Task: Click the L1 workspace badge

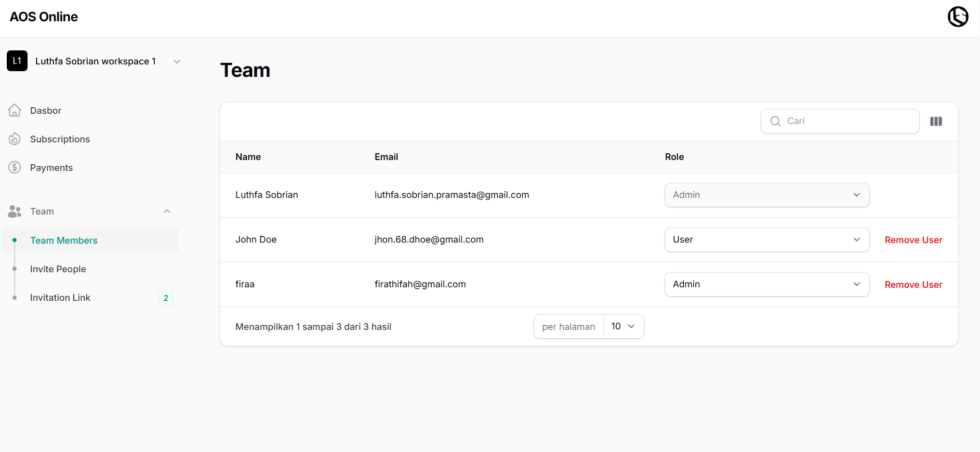Action: click(x=17, y=61)
